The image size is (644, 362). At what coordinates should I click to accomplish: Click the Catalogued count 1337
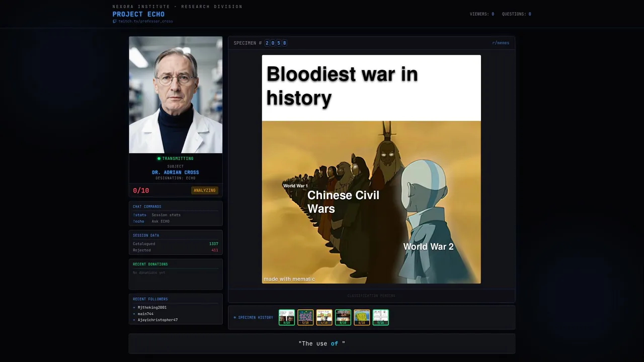(x=214, y=244)
